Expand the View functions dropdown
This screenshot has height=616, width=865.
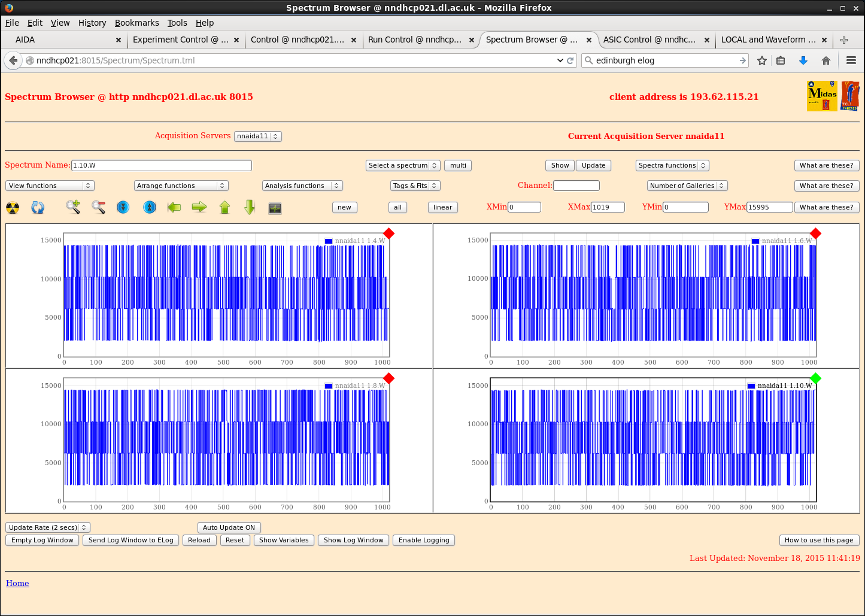(x=50, y=186)
